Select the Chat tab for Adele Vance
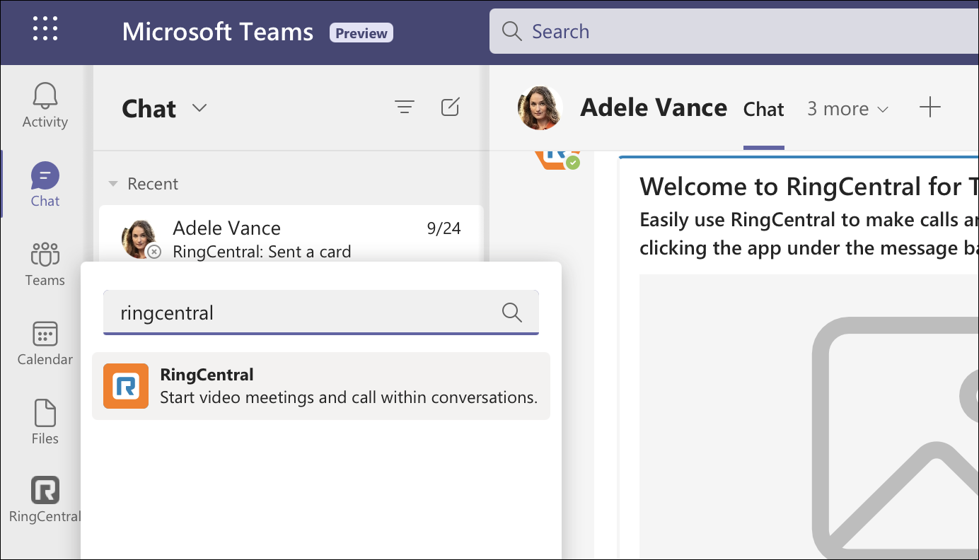This screenshot has width=979, height=560. (x=763, y=109)
